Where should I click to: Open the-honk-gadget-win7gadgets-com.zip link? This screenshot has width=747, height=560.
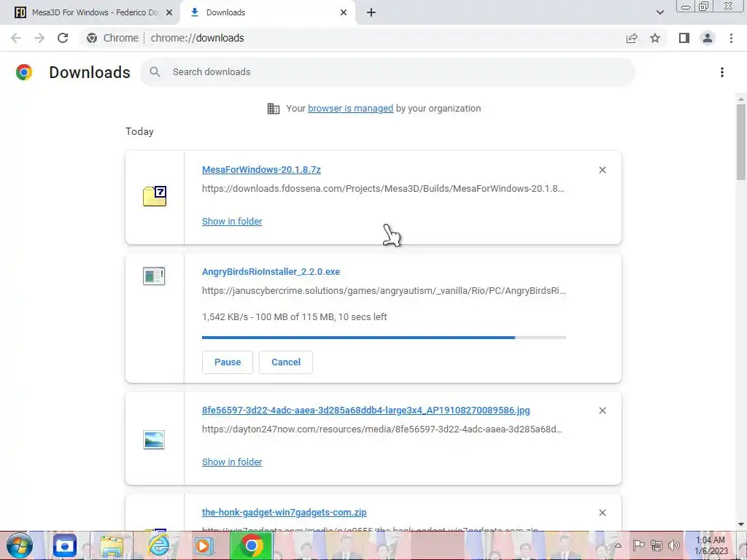[284, 513]
